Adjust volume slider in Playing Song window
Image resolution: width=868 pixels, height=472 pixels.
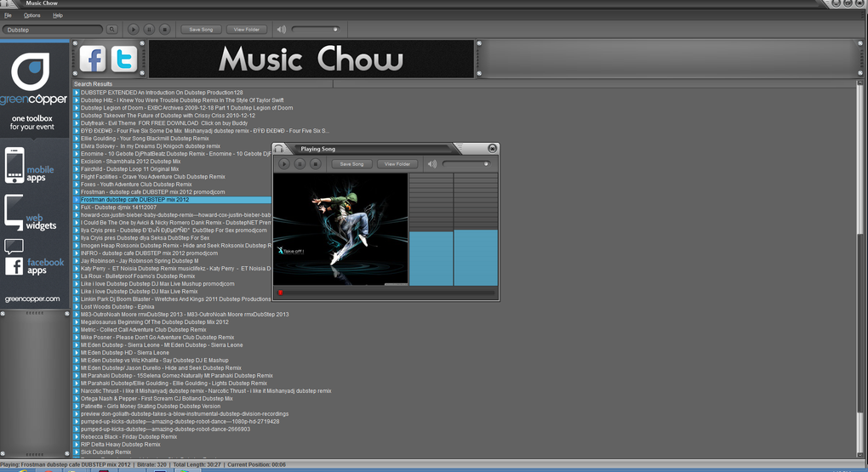466,164
